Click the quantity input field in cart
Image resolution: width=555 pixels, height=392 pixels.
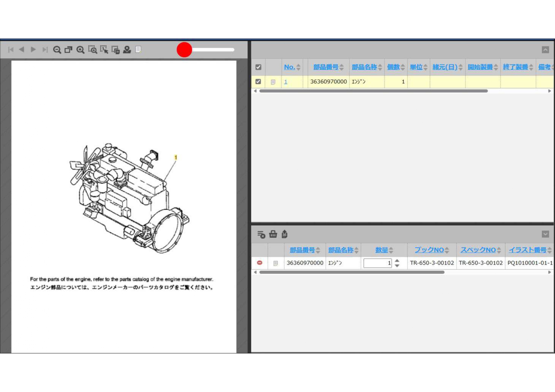point(377,263)
